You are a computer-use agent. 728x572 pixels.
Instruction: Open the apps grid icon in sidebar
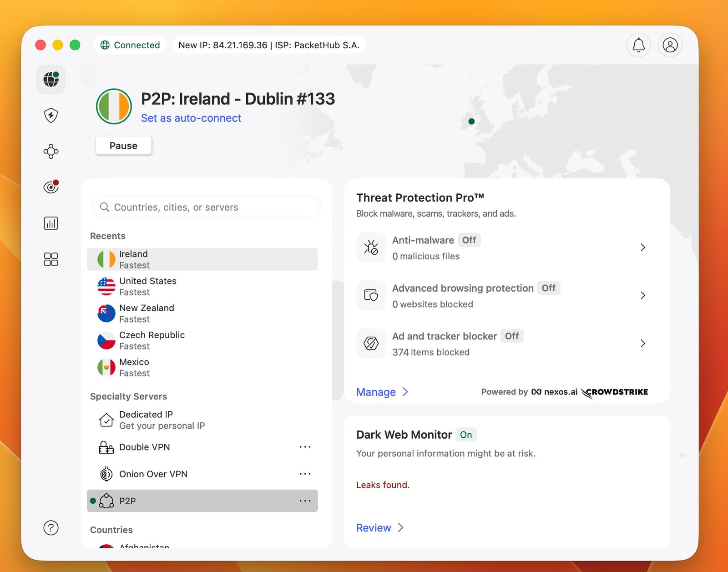[x=51, y=259]
